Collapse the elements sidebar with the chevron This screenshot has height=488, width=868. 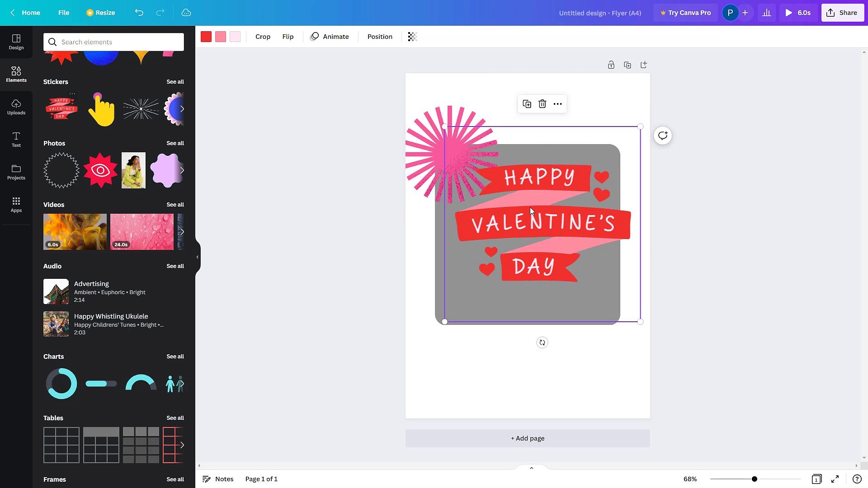pyautogui.click(x=197, y=257)
